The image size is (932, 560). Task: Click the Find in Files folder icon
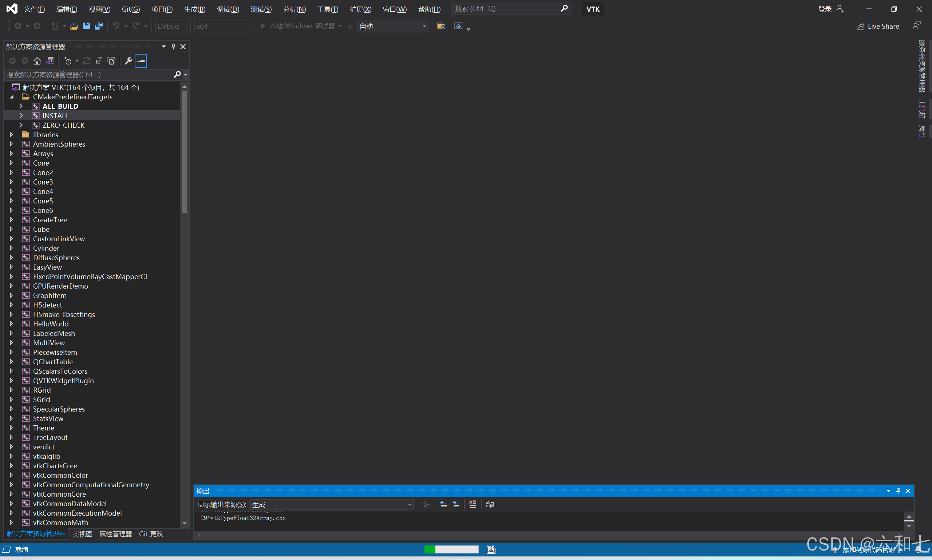click(x=441, y=26)
